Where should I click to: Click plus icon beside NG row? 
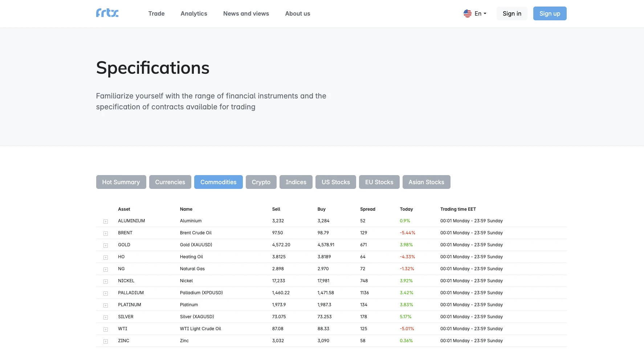tap(106, 270)
